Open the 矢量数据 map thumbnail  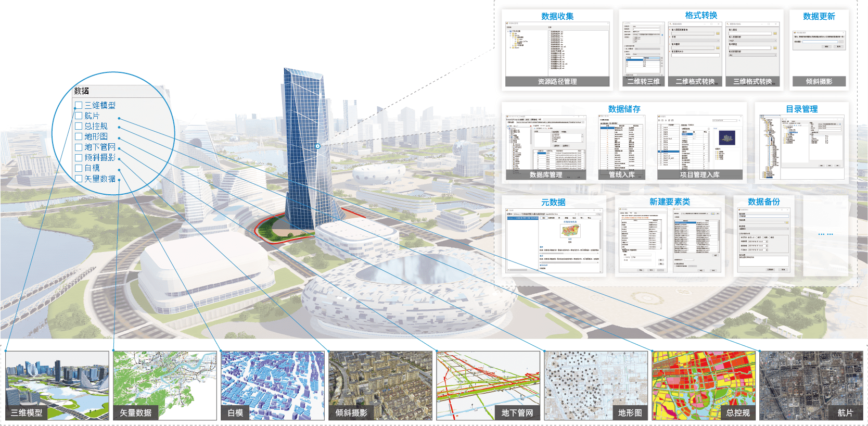165,385
